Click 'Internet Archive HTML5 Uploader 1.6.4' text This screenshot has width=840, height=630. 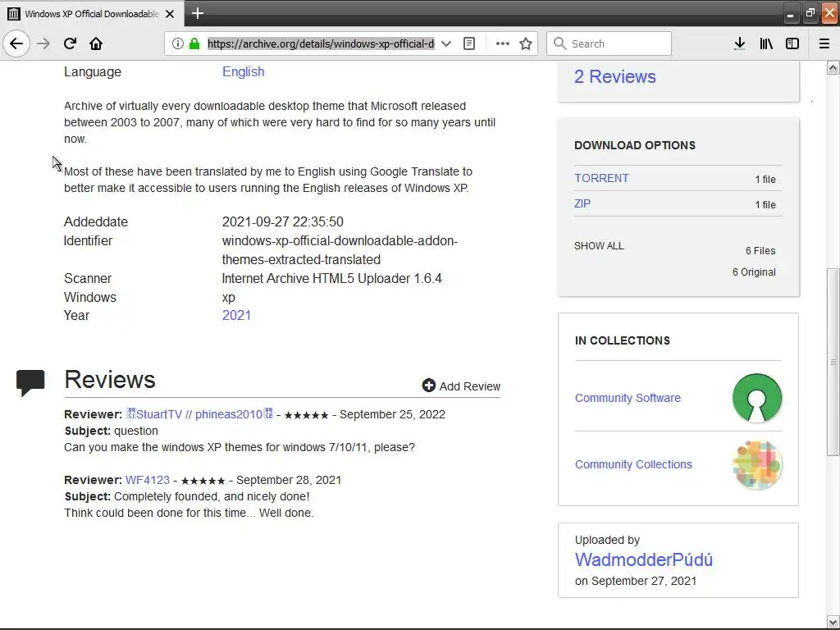[x=331, y=279]
